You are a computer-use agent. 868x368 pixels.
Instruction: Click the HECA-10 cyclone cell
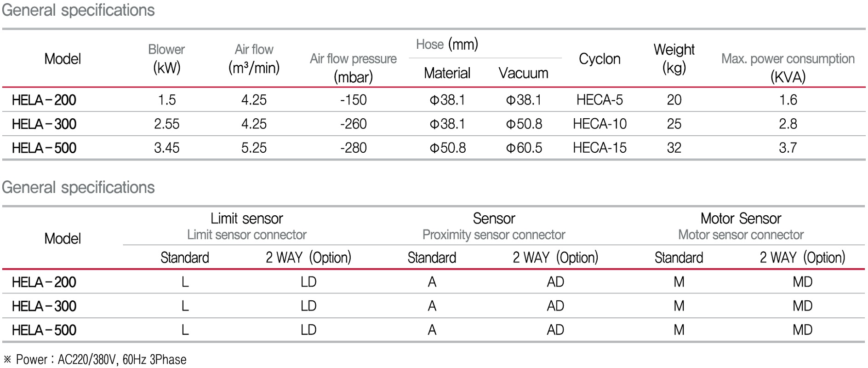(600, 124)
